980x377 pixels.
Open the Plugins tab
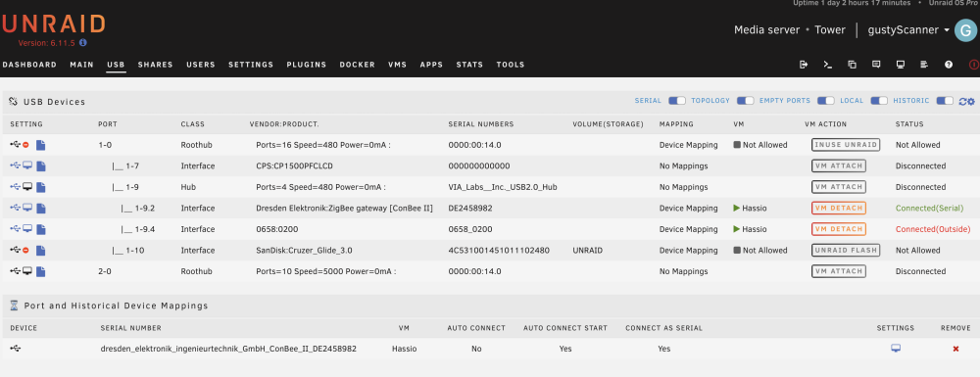pyautogui.click(x=306, y=65)
